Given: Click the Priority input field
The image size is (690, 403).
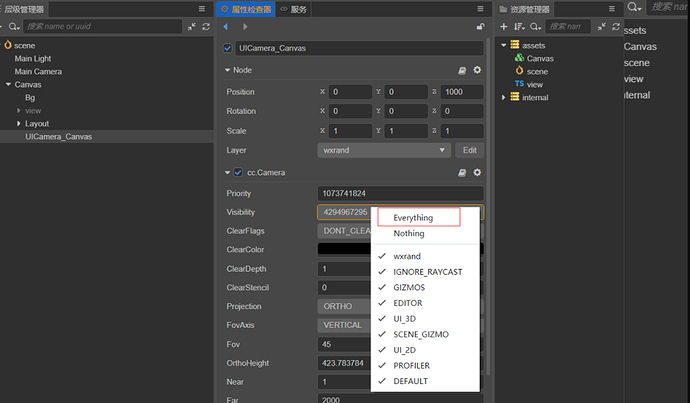Looking at the screenshot, I should tap(400, 193).
